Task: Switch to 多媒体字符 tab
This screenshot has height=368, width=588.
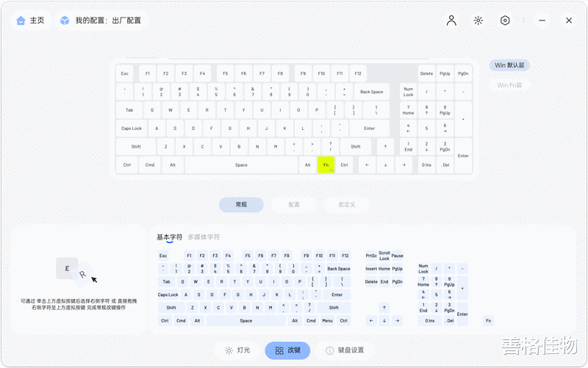Action: (204, 237)
